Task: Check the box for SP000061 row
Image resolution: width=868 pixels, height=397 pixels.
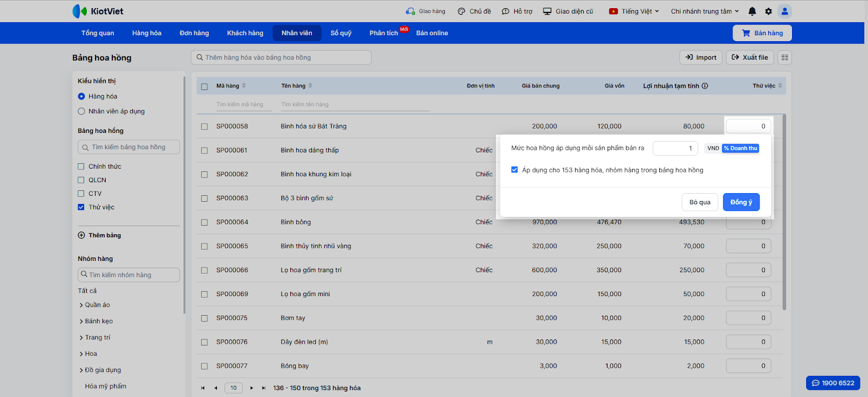Action: click(x=205, y=150)
